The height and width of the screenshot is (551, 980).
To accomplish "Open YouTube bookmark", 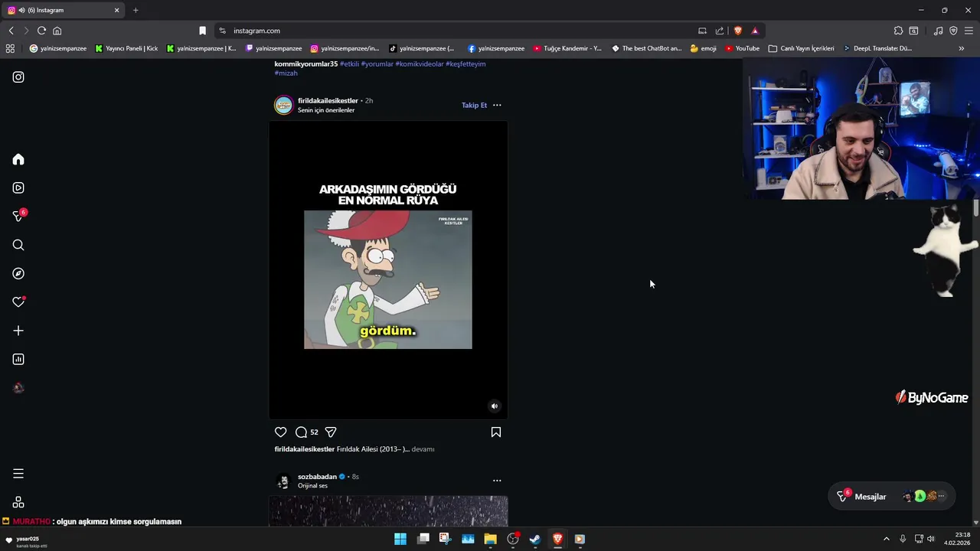I will click(742, 48).
